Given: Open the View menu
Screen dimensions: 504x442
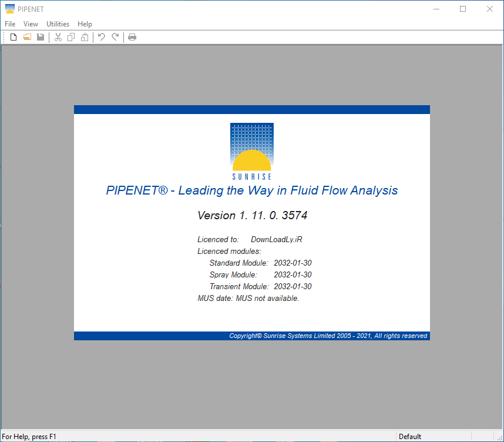Looking at the screenshot, I should pos(31,24).
